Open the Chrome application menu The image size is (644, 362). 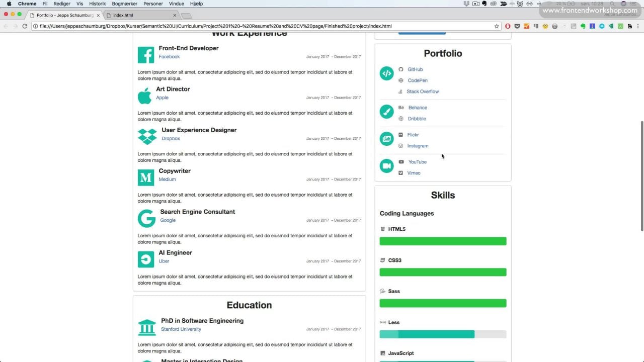(x=27, y=4)
